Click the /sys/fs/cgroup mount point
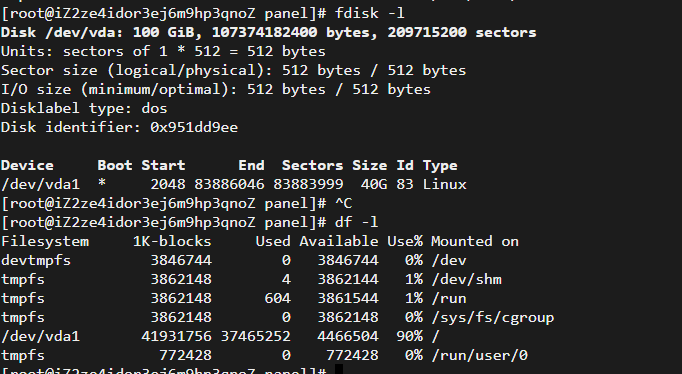Image resolution: width=682 pixels, height=374 pixels. pos(492,317)
